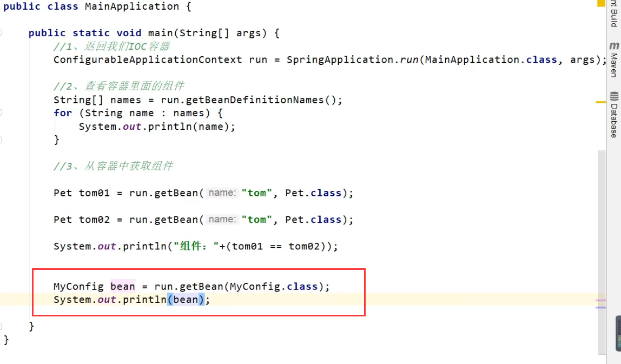The width and height of the screenshot is (621, 364).
Task: Click the yellow inspection status indicator
Action: [x=601, y=3]
